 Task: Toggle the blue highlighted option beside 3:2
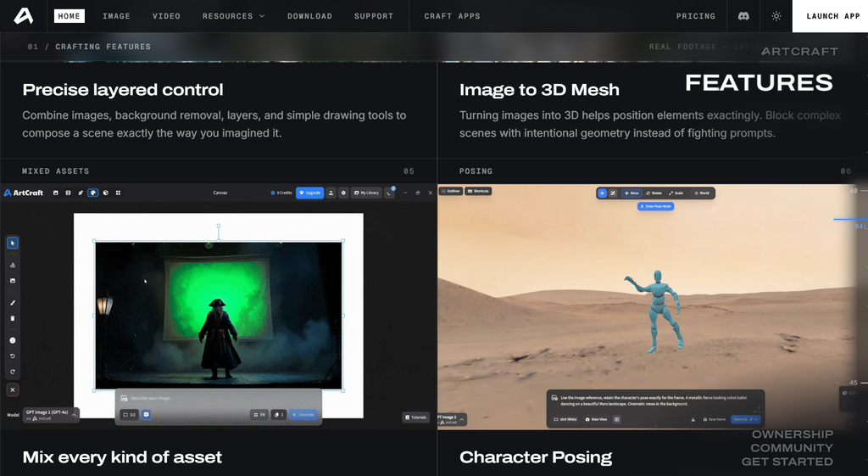coord(146,415)
